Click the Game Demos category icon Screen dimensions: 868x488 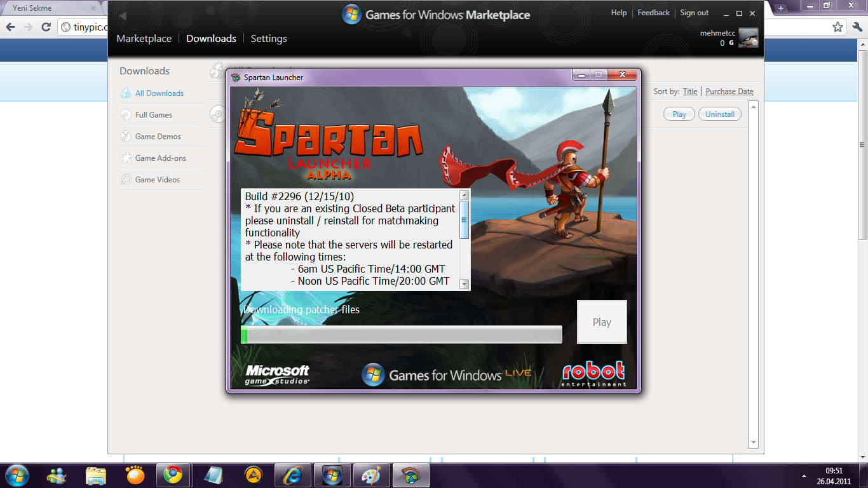click(x=126, y=137)
